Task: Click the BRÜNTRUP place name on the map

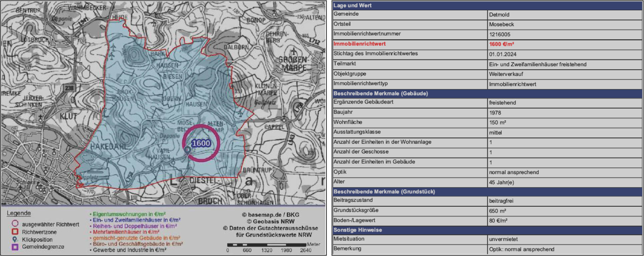Action: click(x=257, y=170)
